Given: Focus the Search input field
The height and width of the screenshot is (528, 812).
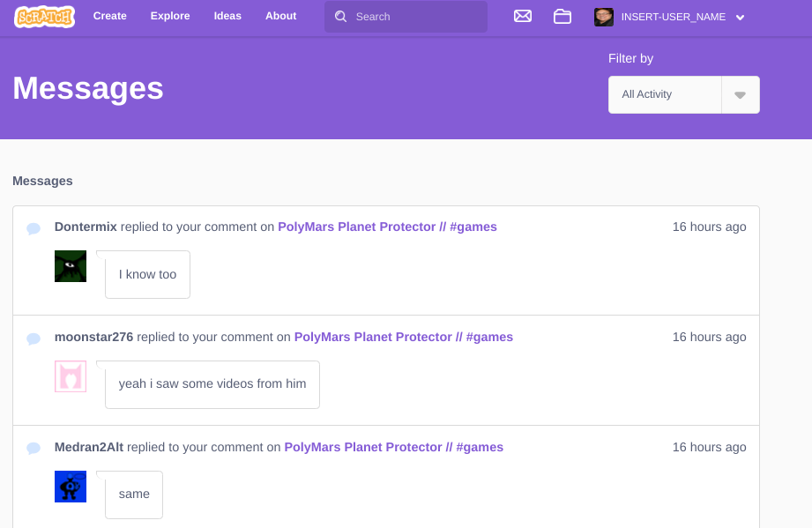Looking at the screenshot, I should point(416,17).
